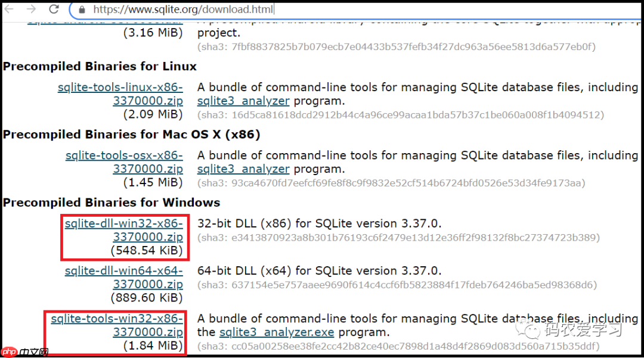Screen dimensions: 644x358
Task: Click the sha3 hash starting with 7fbf8837825b
Action: point(397,46)
